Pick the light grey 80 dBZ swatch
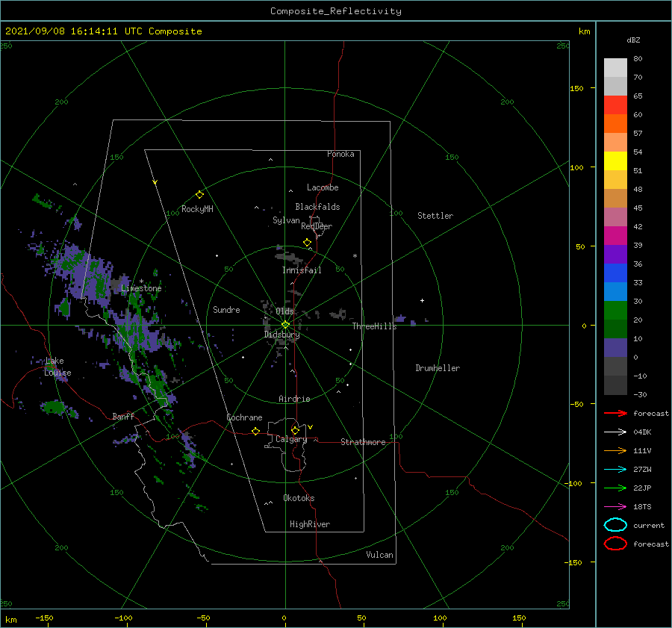Image resolution: width=672 pixels, height=628 pixels. 615,67
